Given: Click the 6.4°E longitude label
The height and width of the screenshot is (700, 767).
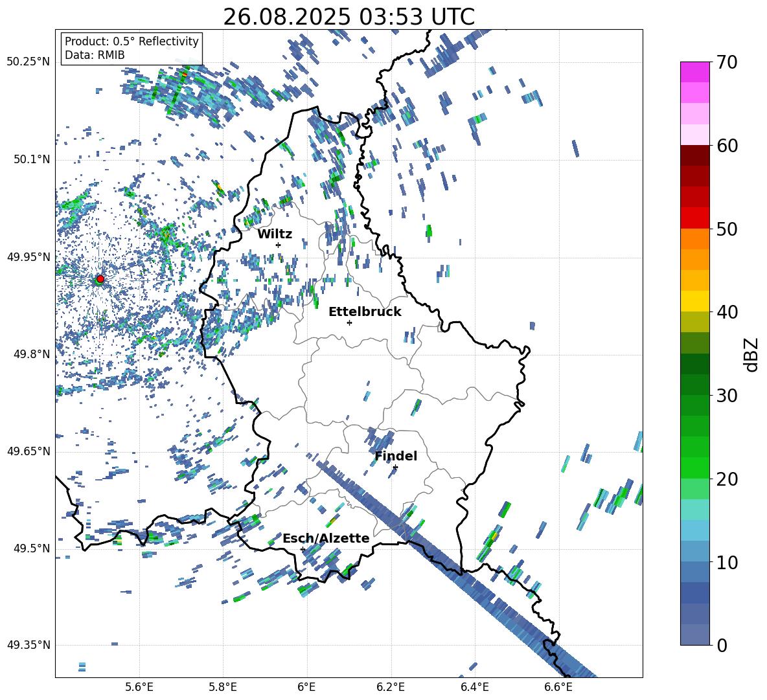Looking at the screenshot, I should click(474, 687).
